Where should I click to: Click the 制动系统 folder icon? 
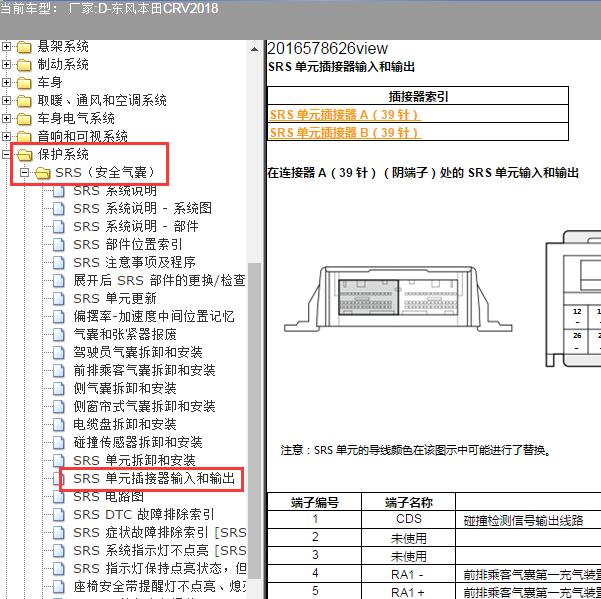pos(24,65)
